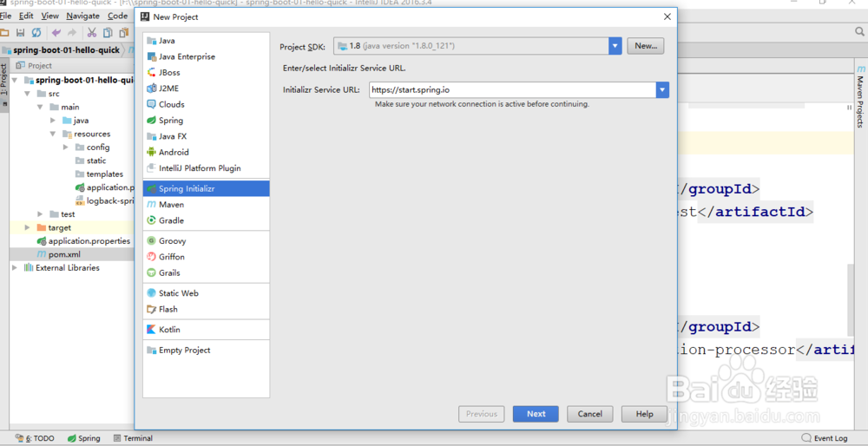
Task: Open the Maven Projects side tab
Action: [860, 96]
